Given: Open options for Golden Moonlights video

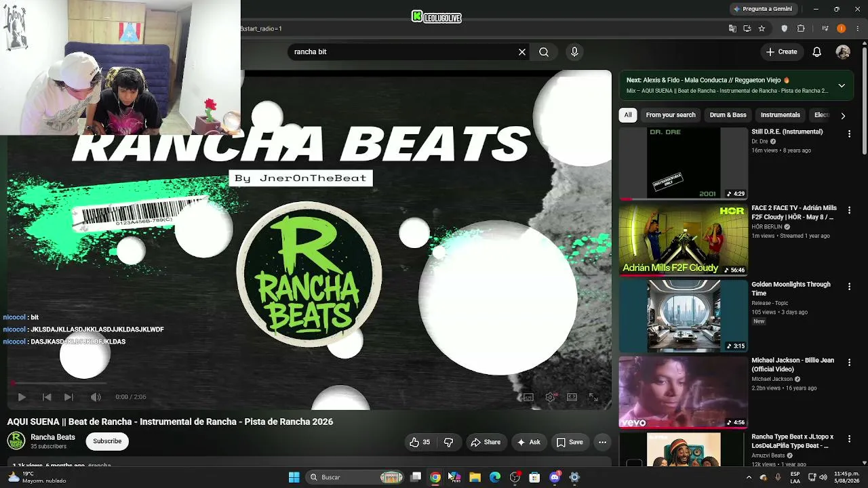Looking at the screenshot, I should (849, 287).
